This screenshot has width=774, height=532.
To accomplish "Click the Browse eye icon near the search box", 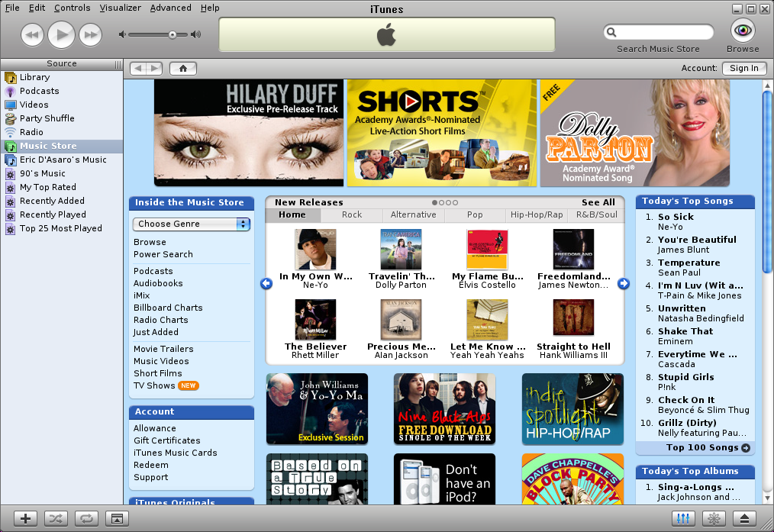I will point(741,31).
